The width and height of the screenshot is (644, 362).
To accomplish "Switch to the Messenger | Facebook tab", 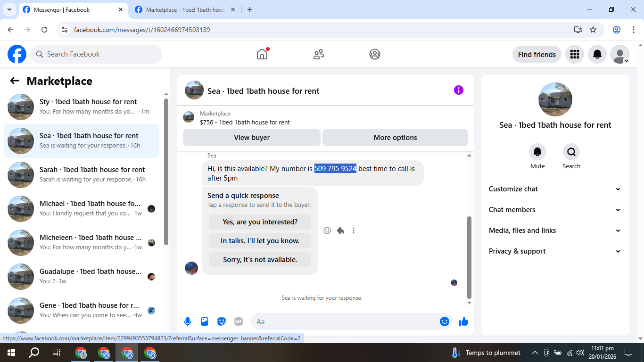I will tap(73, 10).
